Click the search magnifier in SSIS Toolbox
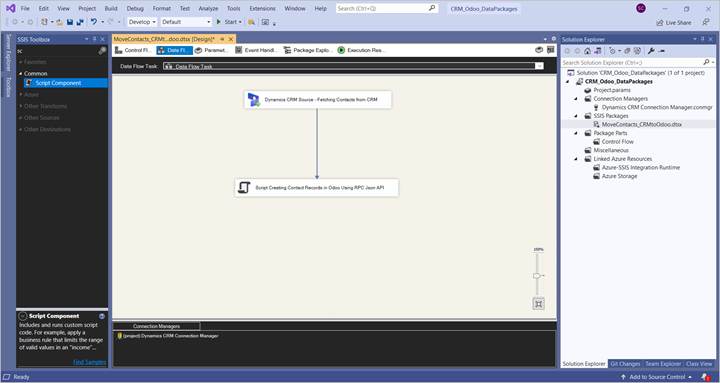Viewport: 720px width, 383px height. (102, 51)
